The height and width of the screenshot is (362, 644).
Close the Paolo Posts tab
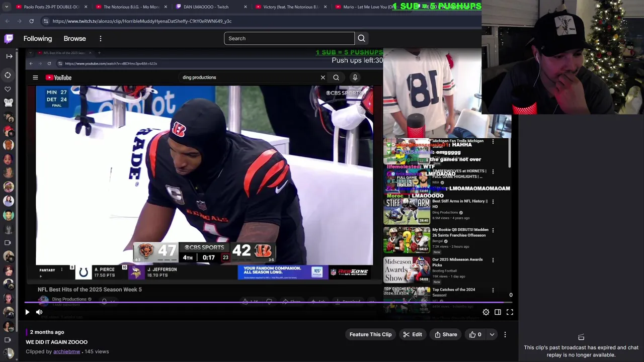click(86, 7)
